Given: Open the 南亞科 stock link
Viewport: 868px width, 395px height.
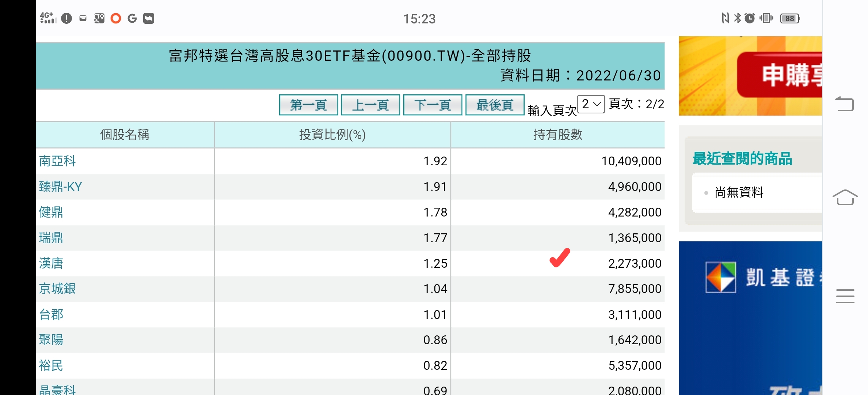Looking at the screenshot, I should pyautogui.click(x=57, y=161).
